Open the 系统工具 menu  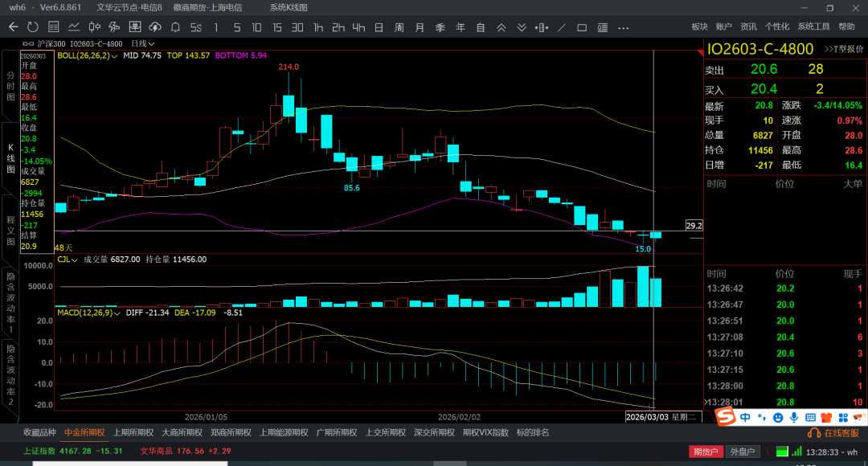(813, 27)
